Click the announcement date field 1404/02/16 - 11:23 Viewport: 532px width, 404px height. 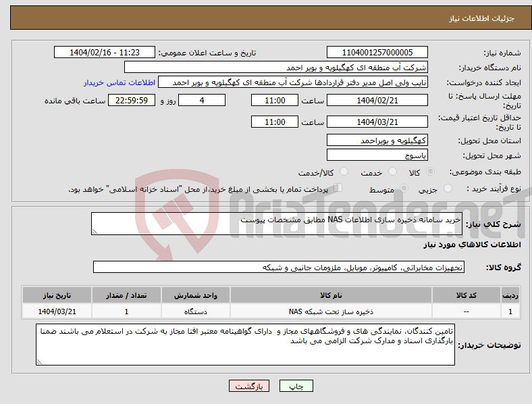[105, 52]
